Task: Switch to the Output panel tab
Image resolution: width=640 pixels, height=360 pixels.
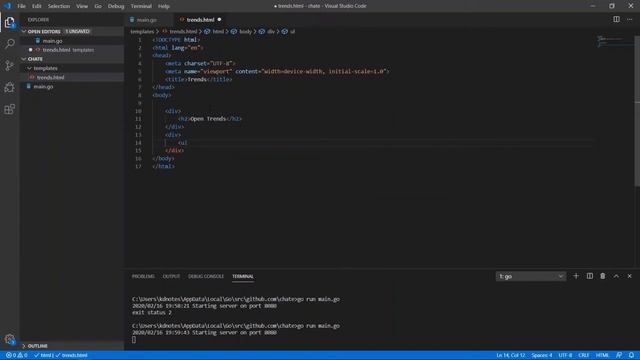Action: (171, 276)
